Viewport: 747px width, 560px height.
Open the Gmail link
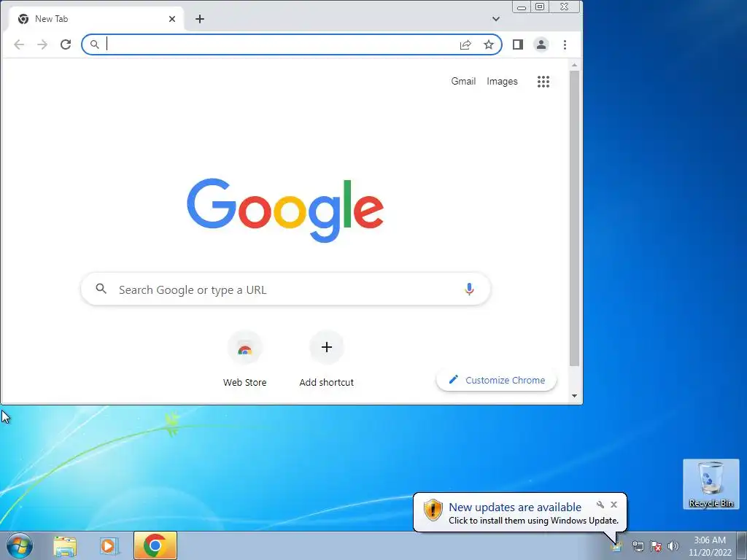pyautogui.click(x=463, y=82)
